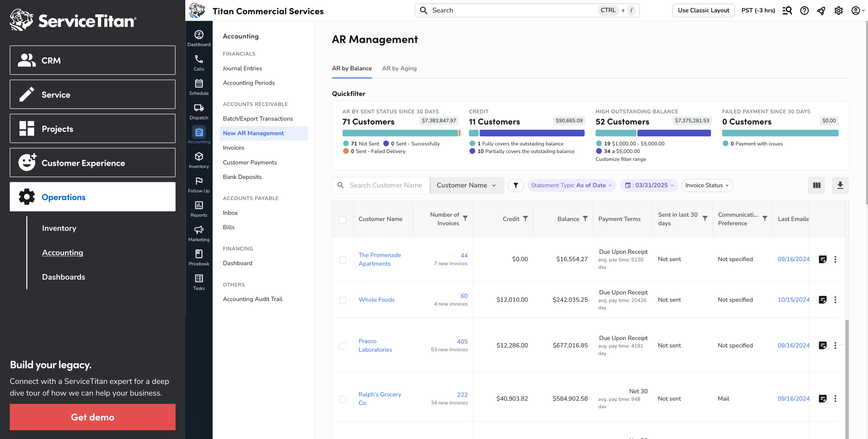Open notes icon for Whole Foods row
Viewport: 868px width, 439px height.
tap(822, 300)
